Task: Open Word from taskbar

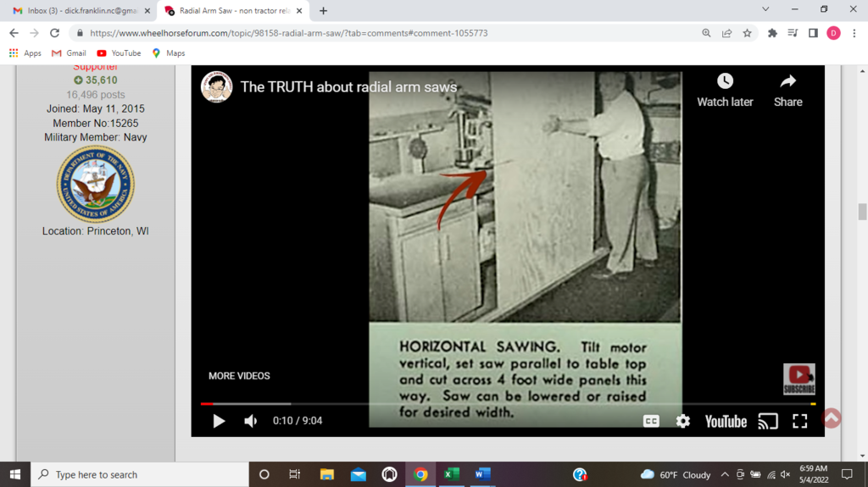Action: (x=482, y=474)
